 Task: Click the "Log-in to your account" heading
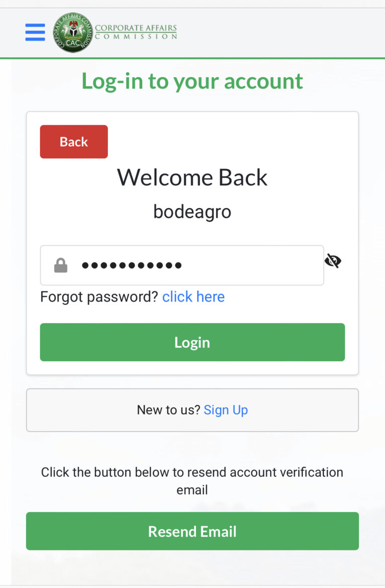[x=192, y=81]
